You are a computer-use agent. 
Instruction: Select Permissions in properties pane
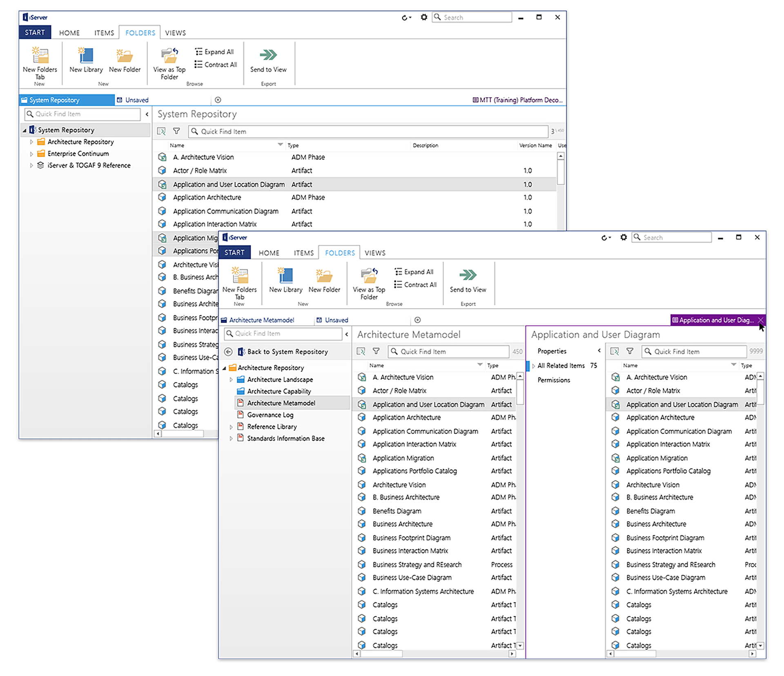[x=554, y=380]
